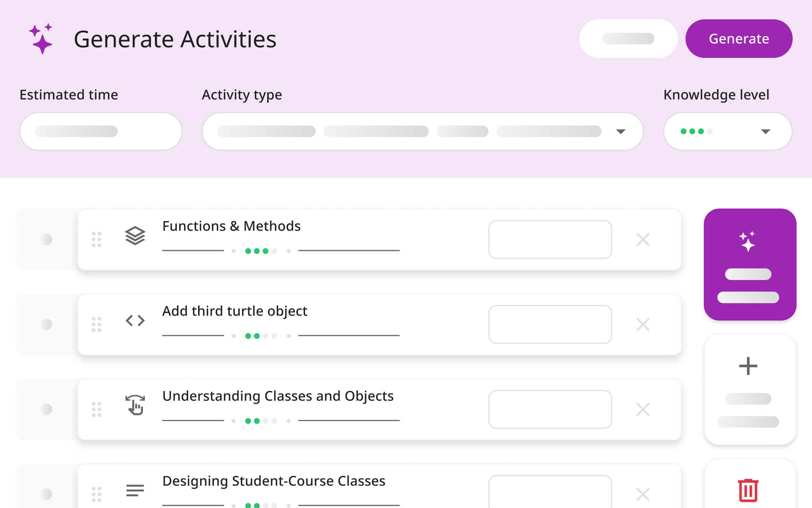Expand the Knowledge level dropdown
The image size is (812, 508).
click(728, 131)
